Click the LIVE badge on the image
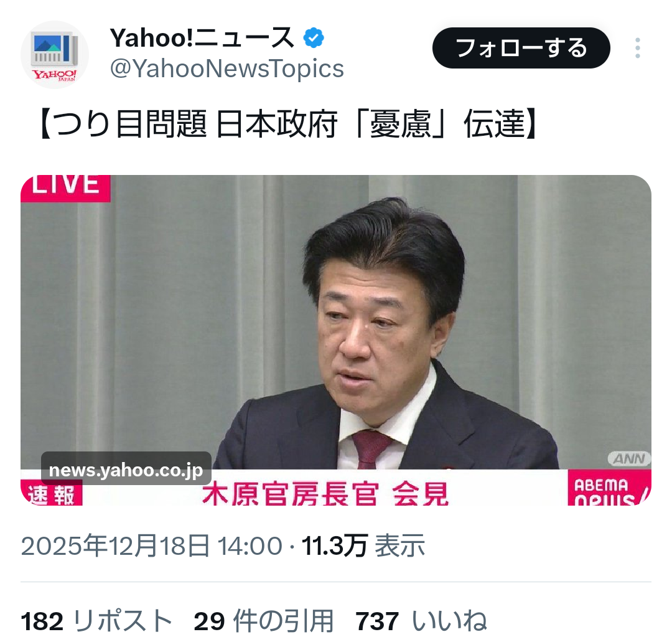The image size is (672, 642). coord(65,187)
